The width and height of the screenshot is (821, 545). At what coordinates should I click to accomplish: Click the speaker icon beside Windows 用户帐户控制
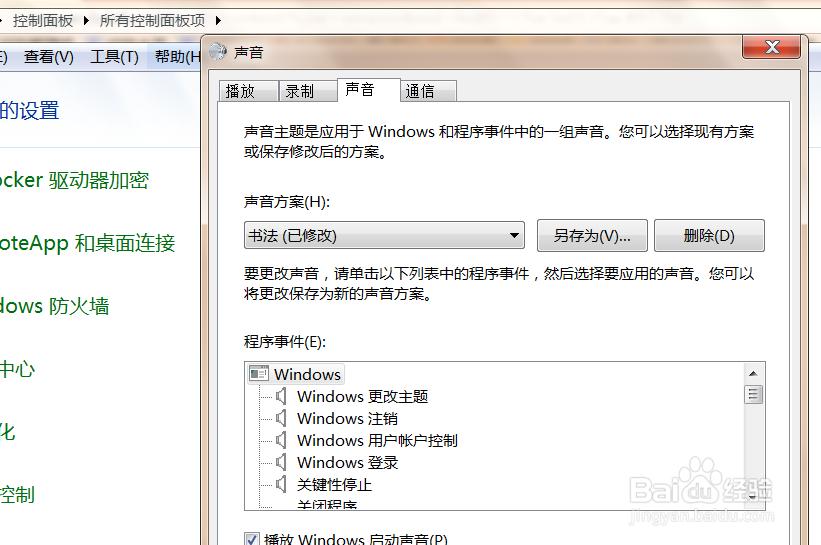click(281, 440)
